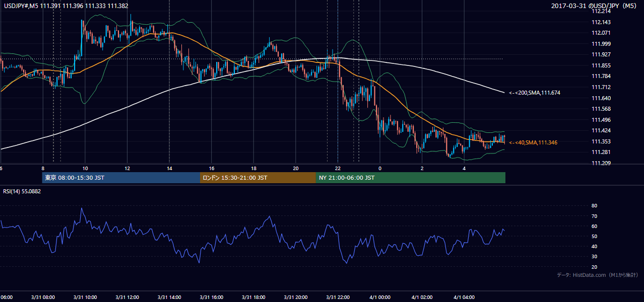
Task: Click the 3/31 12:00 time label
Action: coord(127,297)
